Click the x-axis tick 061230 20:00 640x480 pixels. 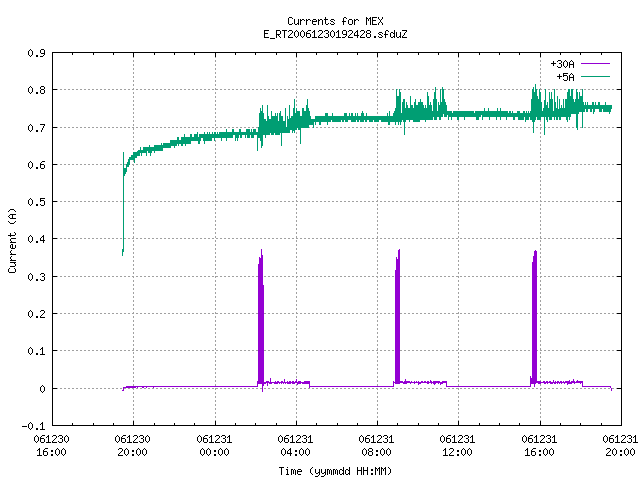tap(133, 446)
